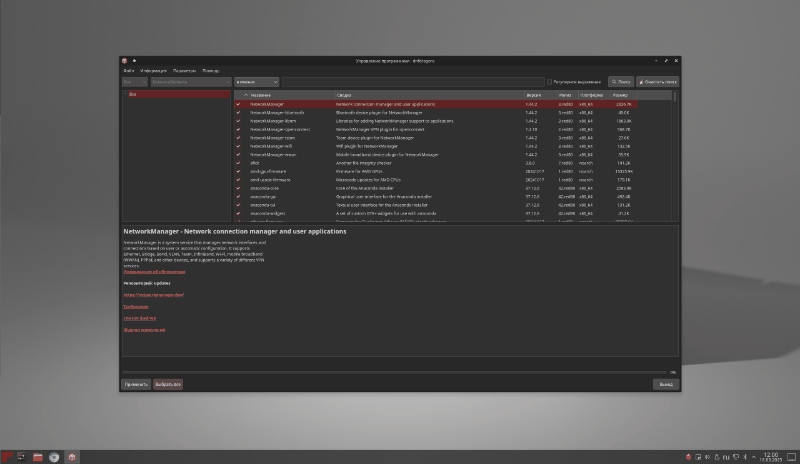The height and width of the screenshot is (464, 800).
Task: Uncheck the afick package checkbox
Action: click(x=238, y=163)
